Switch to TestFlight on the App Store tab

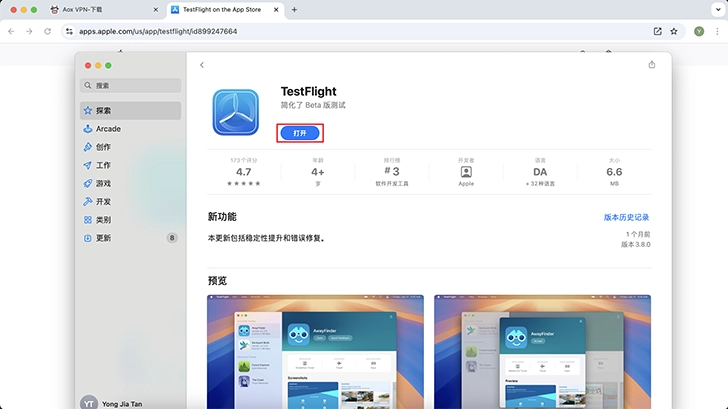point(224,9)
